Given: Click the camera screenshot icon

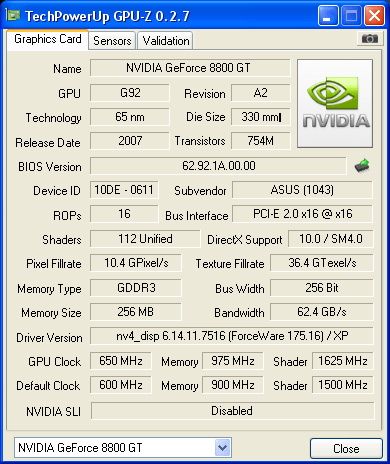Looking at the screenshot, I should coord(369,39).
